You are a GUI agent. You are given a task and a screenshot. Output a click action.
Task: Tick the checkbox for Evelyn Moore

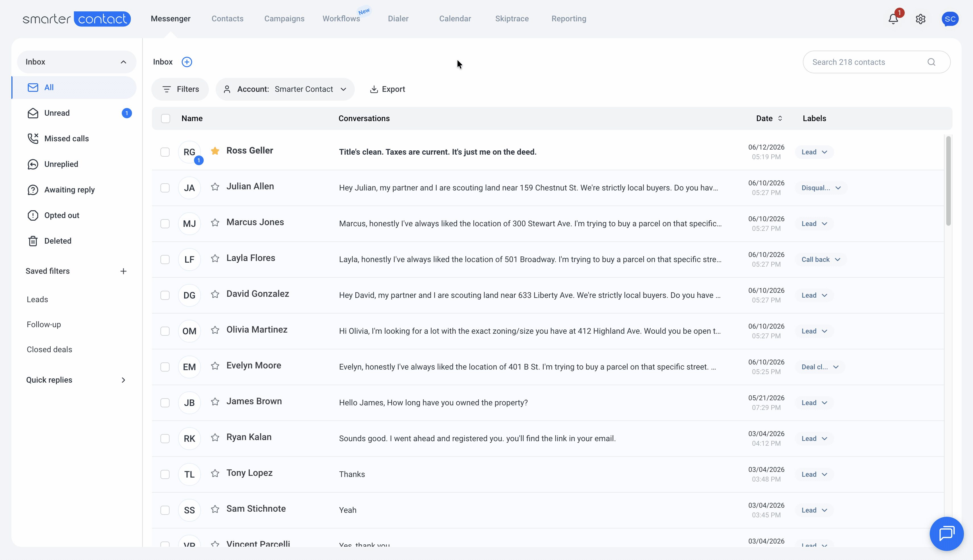(165, 367)
